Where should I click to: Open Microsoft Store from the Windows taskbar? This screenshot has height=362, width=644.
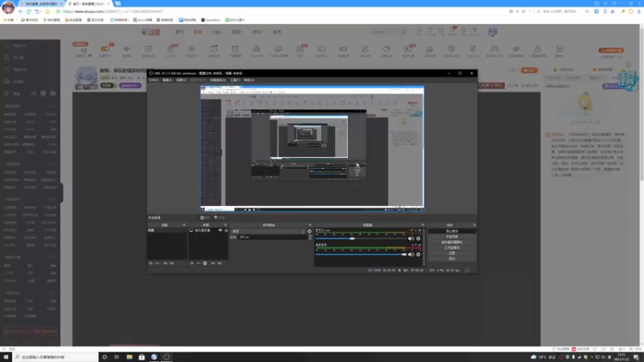coord(142,357)
